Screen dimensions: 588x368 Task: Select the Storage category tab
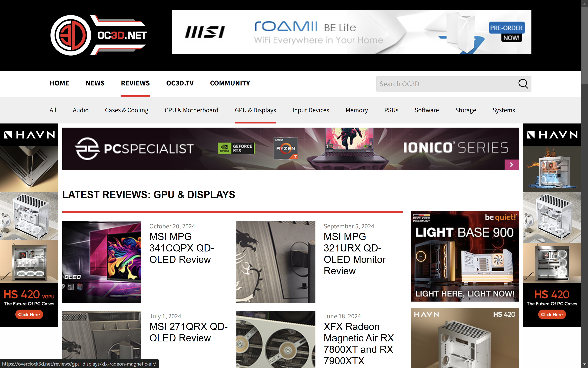[x=465, y=110]
